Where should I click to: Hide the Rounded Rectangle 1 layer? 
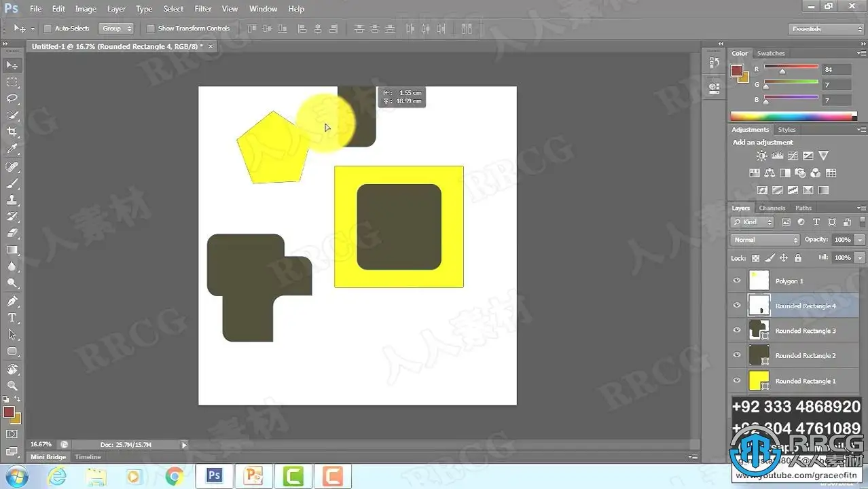pos(737,380)
